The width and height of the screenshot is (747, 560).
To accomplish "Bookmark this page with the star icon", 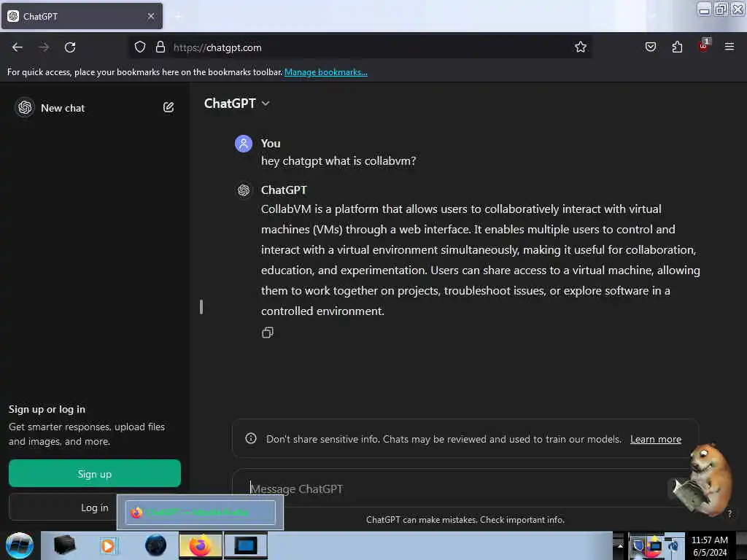I will click(x=580, y=47).
